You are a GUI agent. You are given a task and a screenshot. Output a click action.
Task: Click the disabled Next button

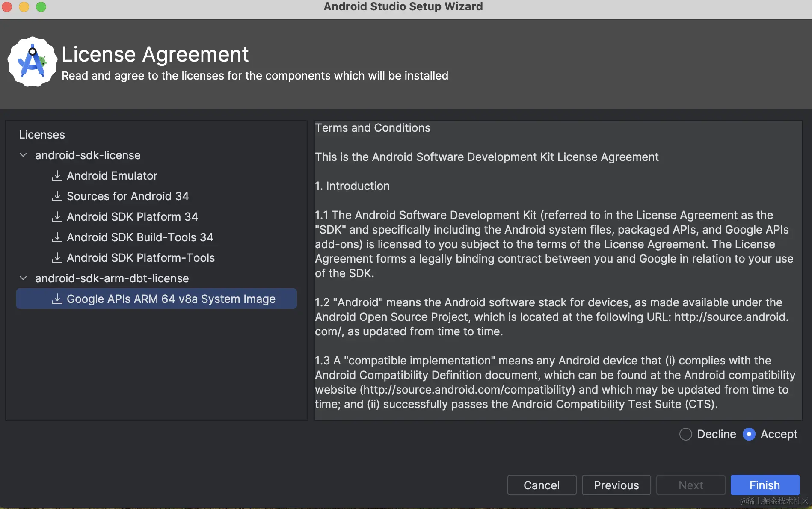(x=690, y=485)
